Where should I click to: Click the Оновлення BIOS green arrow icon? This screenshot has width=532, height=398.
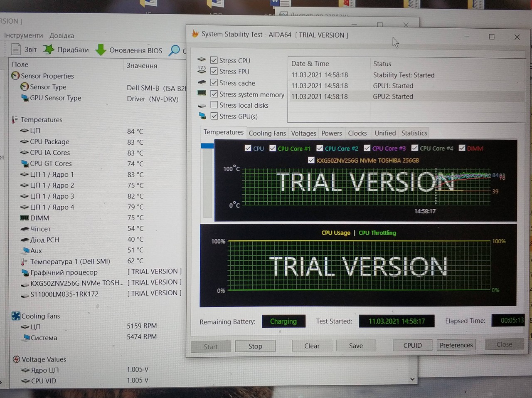(101, 50)
